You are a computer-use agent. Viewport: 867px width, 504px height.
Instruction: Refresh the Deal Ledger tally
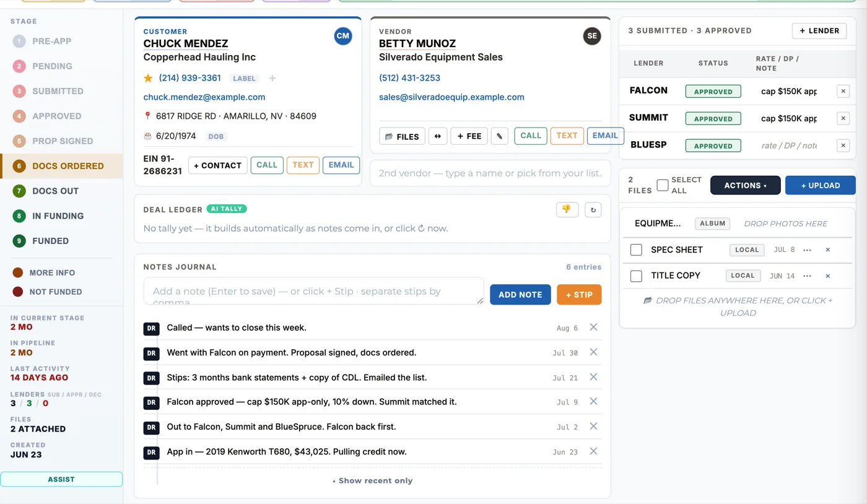point(593,210)
